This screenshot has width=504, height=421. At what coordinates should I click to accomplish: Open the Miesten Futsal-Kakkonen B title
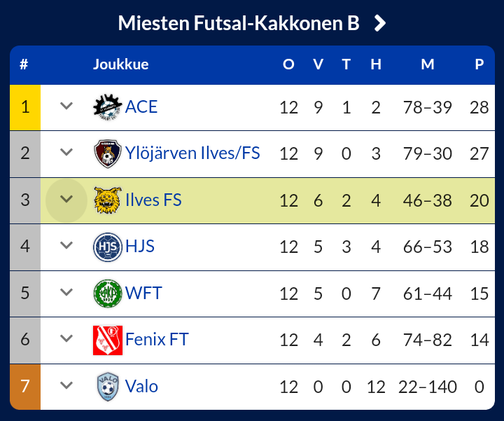tap(238, 24)
